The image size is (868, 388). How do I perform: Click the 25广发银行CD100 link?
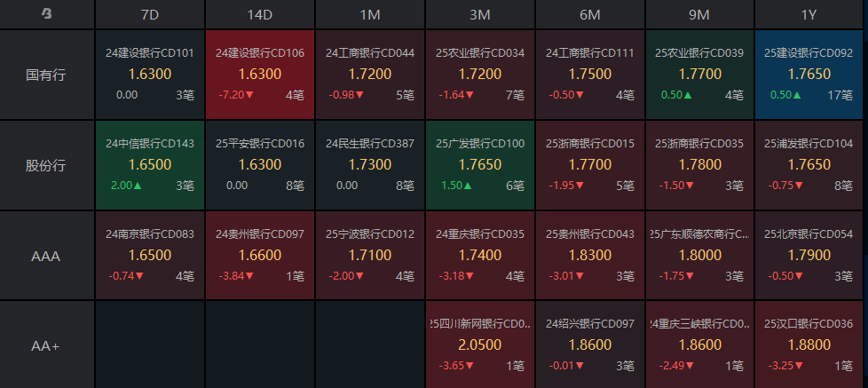tap(480, 144)
